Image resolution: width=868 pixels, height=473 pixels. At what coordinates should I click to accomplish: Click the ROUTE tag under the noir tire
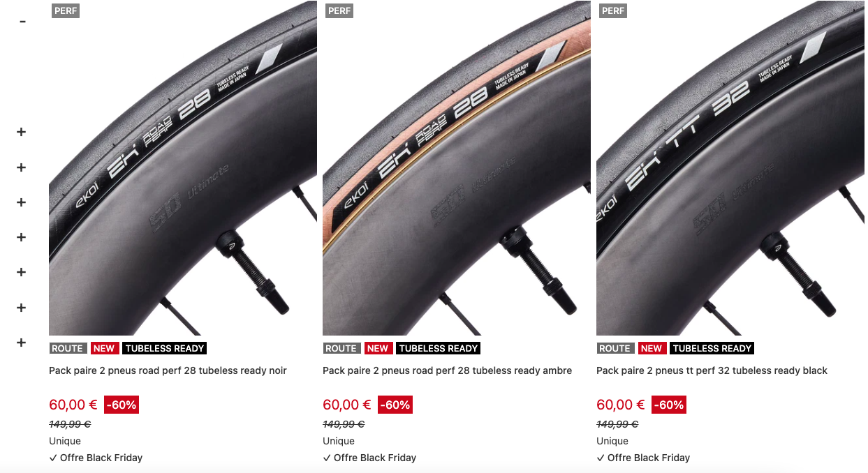click(x=68, y=348)
